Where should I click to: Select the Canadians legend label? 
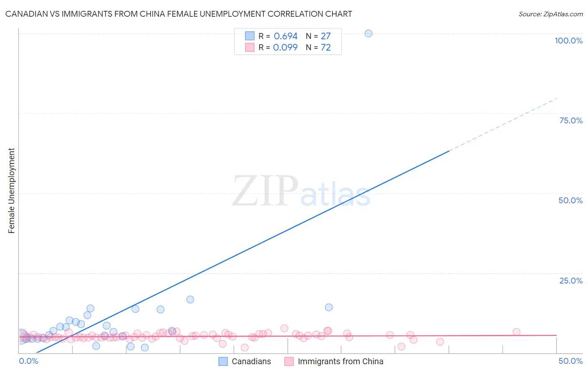click(x=251, y=361)
